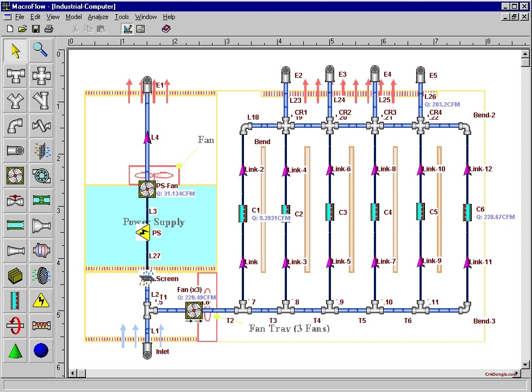The image size is (532, 392).
Task: Create a new model with the New icon
Action: click(x=9, y=28)
